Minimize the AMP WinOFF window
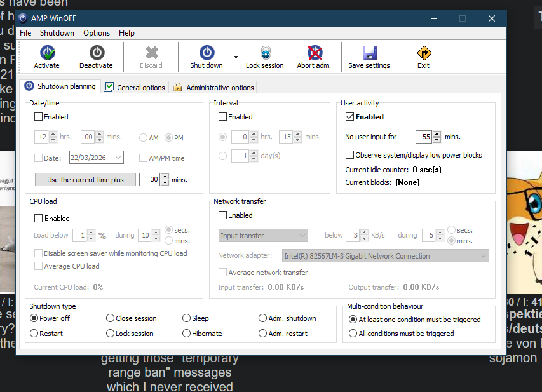This screenshot has width=542, height=392. pos(434,18)
